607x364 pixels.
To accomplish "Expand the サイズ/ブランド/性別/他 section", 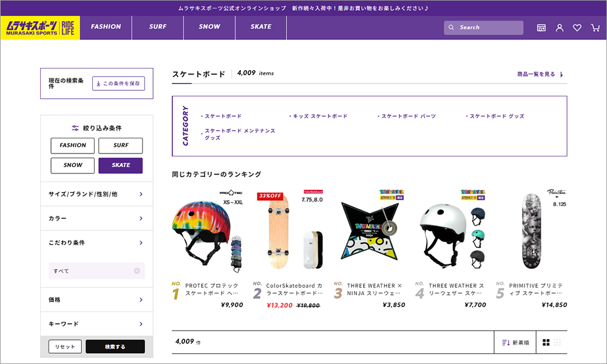I will click(x=96, y=194).
